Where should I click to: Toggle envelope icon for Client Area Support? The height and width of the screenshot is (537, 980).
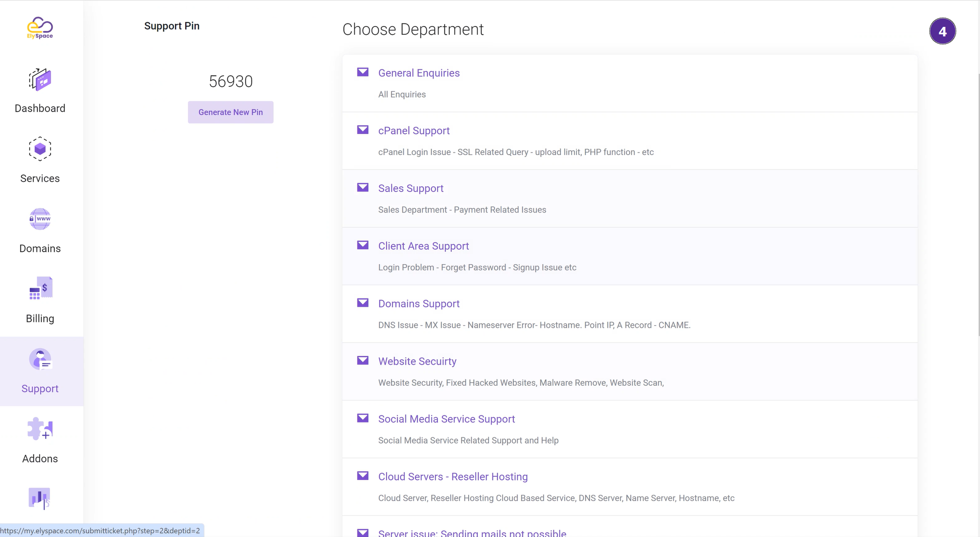pos(363,246)
